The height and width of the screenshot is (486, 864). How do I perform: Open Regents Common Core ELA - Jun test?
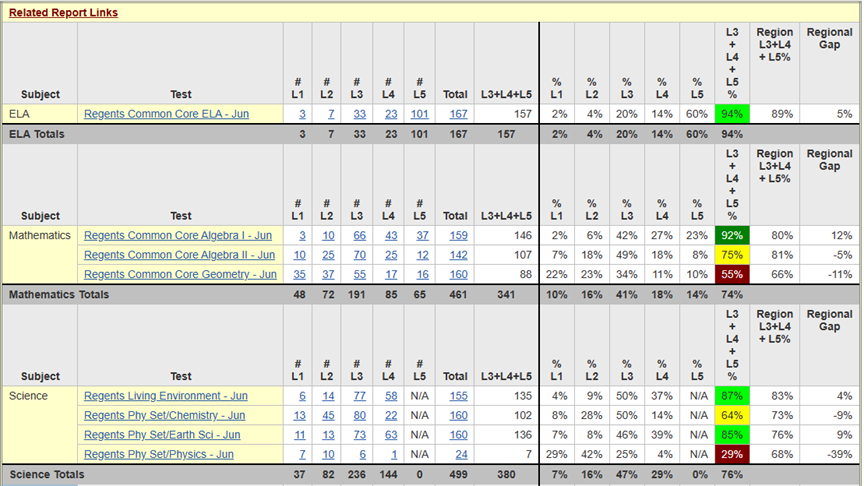click(x=166, y=114)
